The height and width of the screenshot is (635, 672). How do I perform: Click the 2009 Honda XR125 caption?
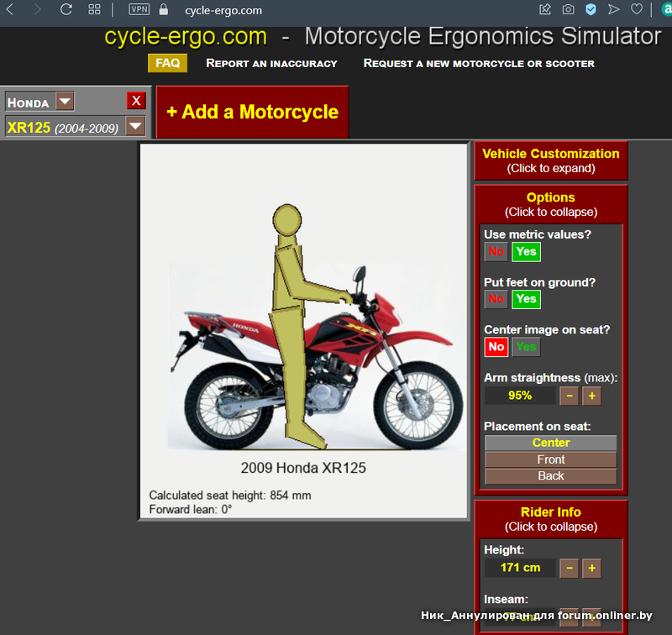(303, 468)
